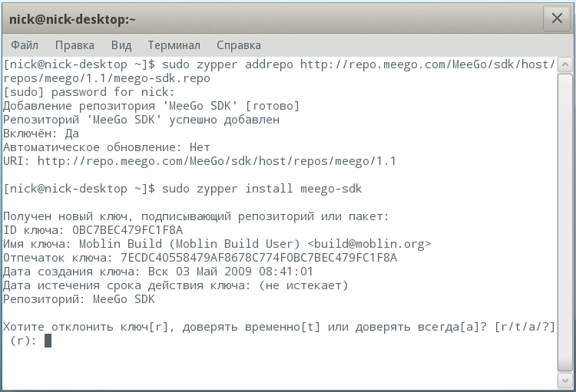Click the scrollbar up arrow
The image size is (576, 392).
[564, 64]
